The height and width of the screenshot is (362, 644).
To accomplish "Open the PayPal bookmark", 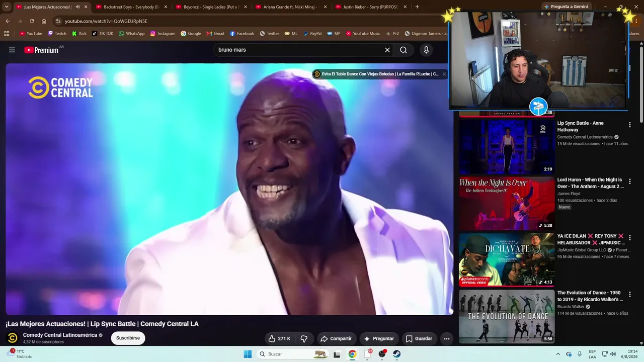I will [312, 34].
